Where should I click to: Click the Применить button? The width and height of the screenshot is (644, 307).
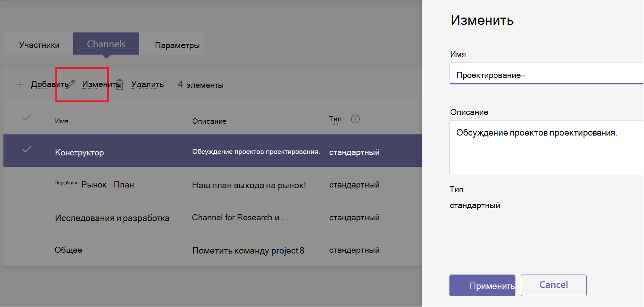point(482,286)
